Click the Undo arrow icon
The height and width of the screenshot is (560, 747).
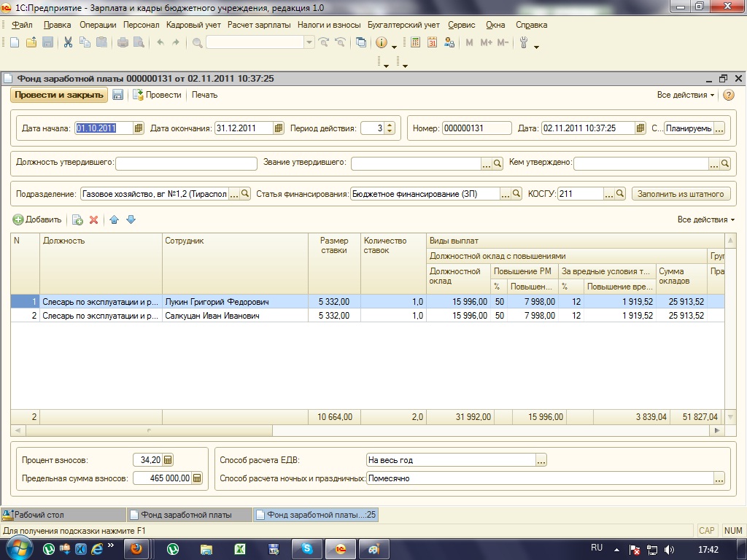[x=160, y=42]
